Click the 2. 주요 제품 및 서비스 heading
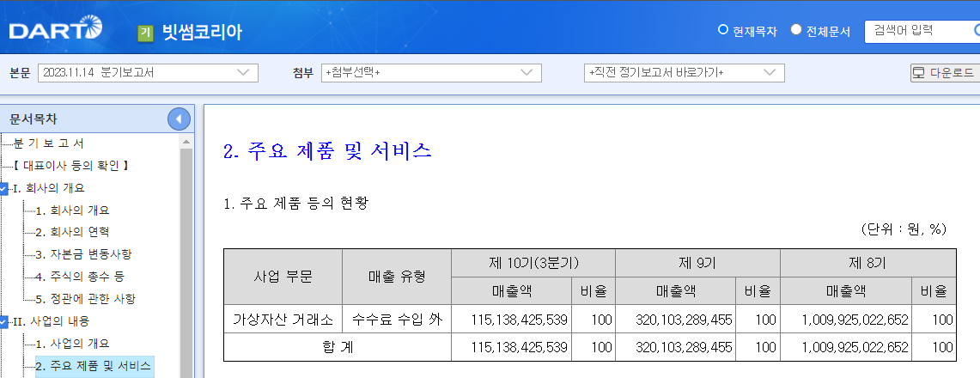980x378 pixels. 327,151
